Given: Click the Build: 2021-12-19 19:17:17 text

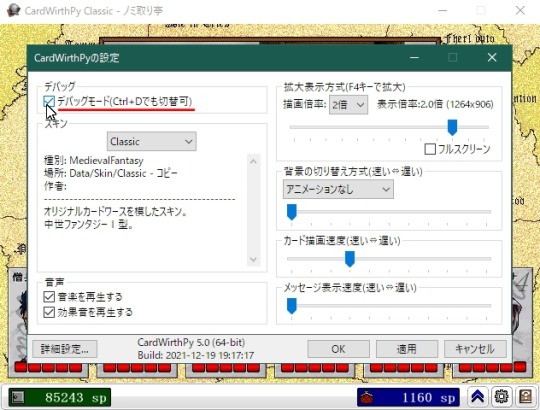Looking at the screenshot, I should [x=196, y=355].
